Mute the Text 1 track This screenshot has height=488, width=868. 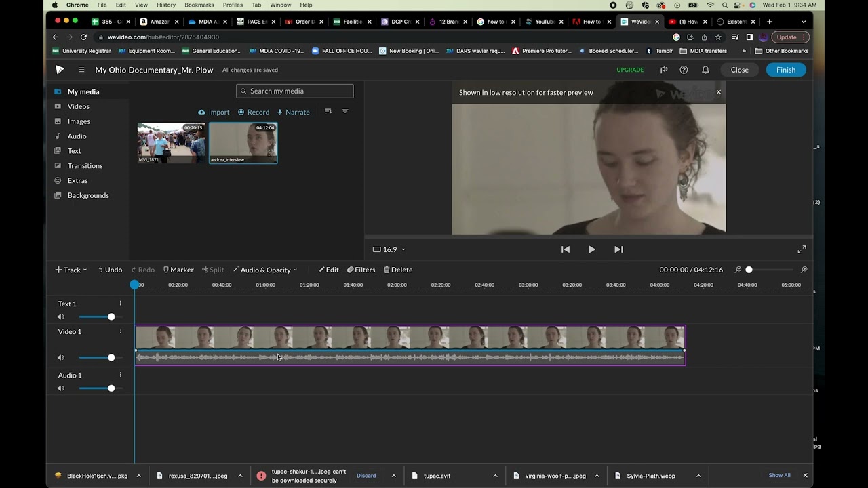[61, 317]
